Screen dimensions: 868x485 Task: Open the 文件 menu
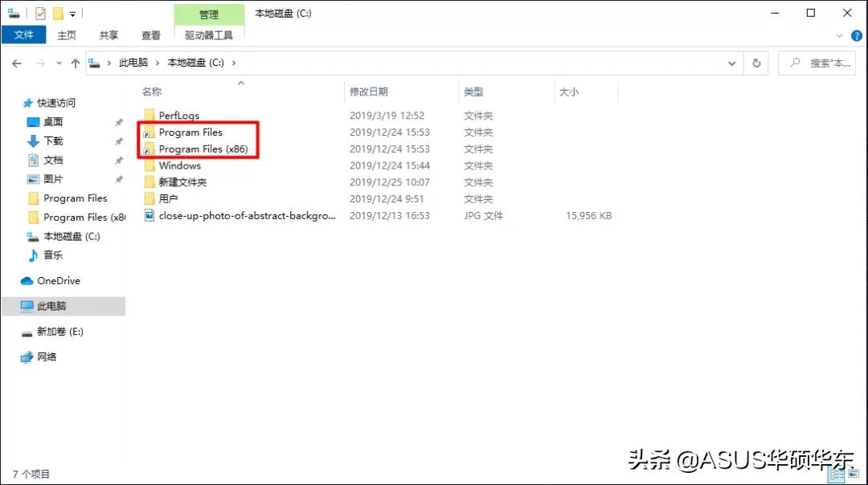[x=24, y=35]
